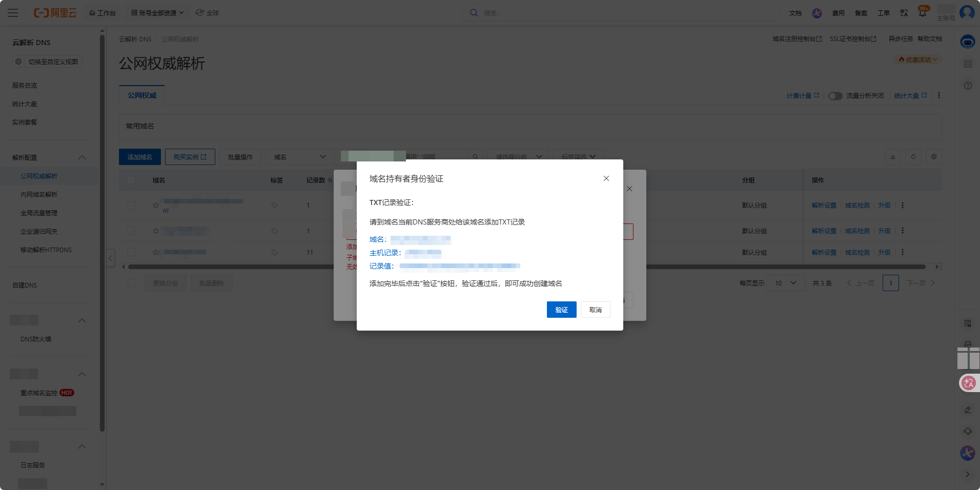Open the user avatar account menu
Screen dimensions: 980x490
point(967,12)
